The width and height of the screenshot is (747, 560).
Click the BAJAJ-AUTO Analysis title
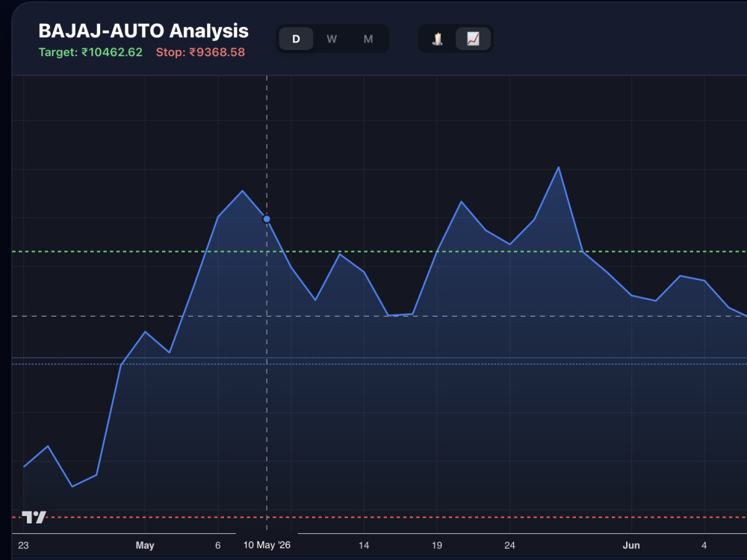pos(143,31)
